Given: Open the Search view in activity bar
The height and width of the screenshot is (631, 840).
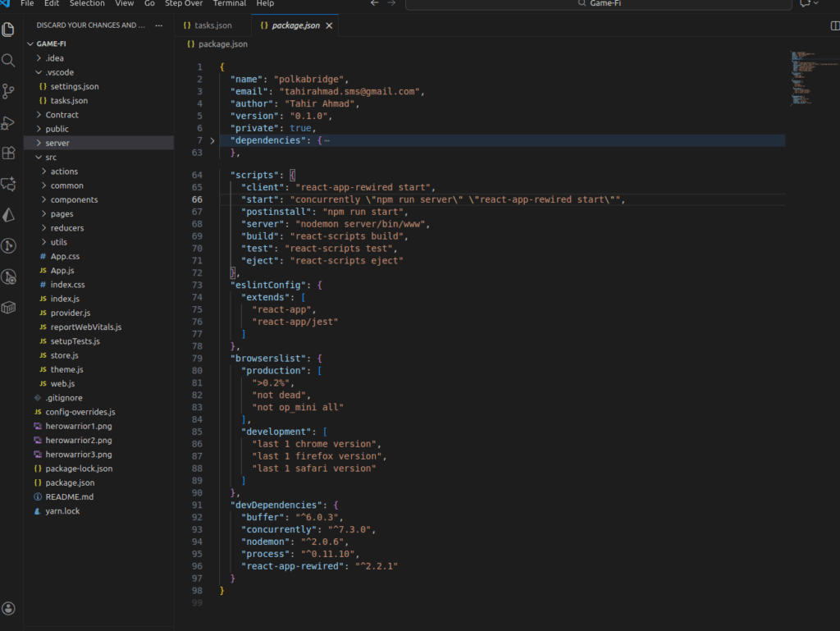Looking at the screenshot, I should point(9,60).
